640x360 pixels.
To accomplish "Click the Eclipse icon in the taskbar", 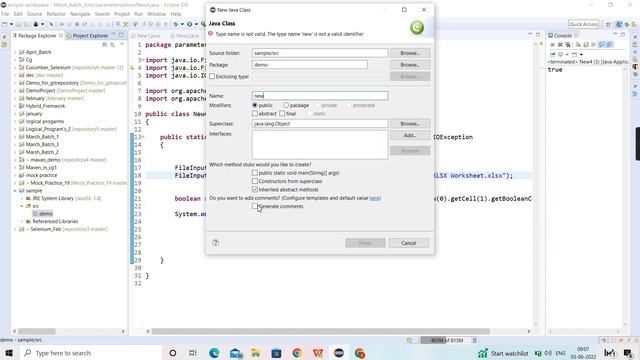I will (339, 353).
